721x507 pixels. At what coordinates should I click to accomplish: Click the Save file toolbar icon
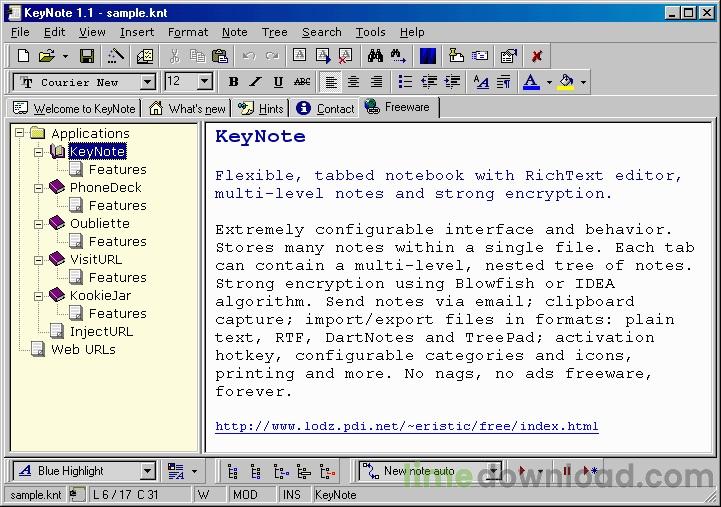coord(87,56)
